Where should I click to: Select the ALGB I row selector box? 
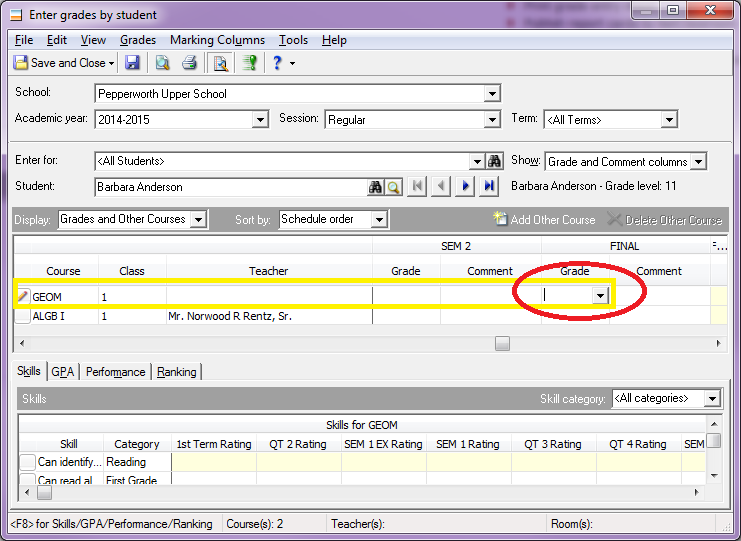(x=22, y=316)
